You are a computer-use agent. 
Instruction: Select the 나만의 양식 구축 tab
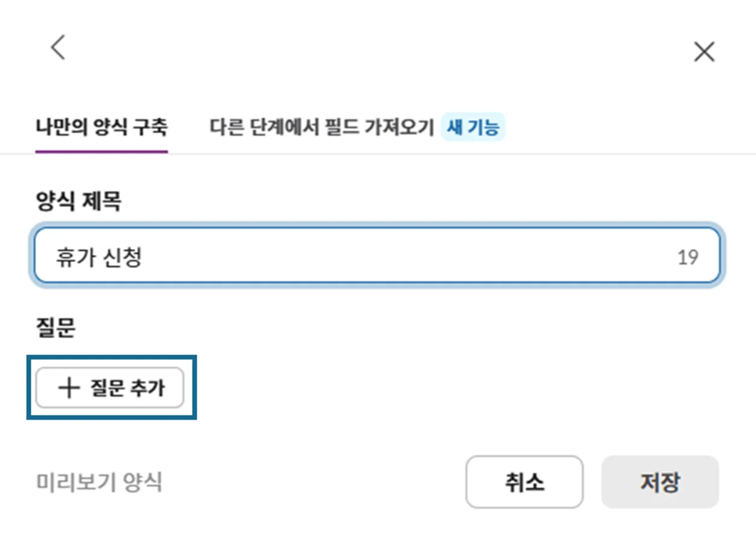pyautogui.click(x=101, y=127)
